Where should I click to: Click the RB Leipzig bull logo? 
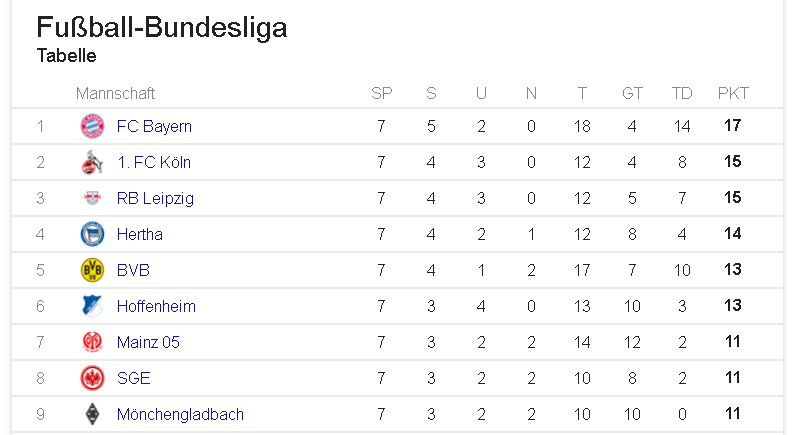click(92, 198)
